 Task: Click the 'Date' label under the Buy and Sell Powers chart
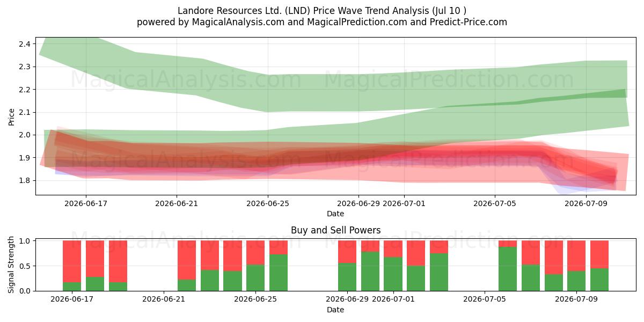pos(335,310)
